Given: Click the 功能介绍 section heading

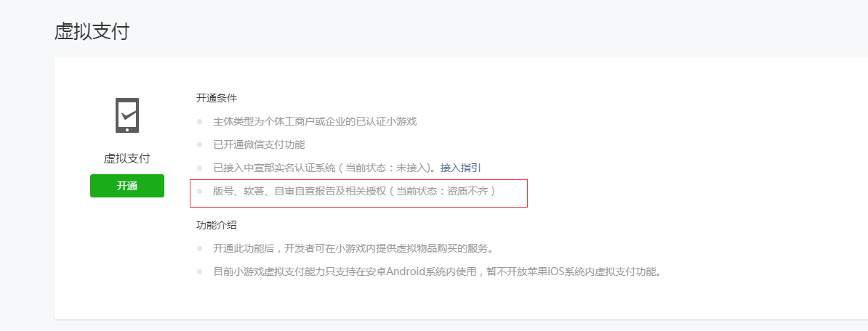Looking at the screenshot, I should [x=217, y=226].
